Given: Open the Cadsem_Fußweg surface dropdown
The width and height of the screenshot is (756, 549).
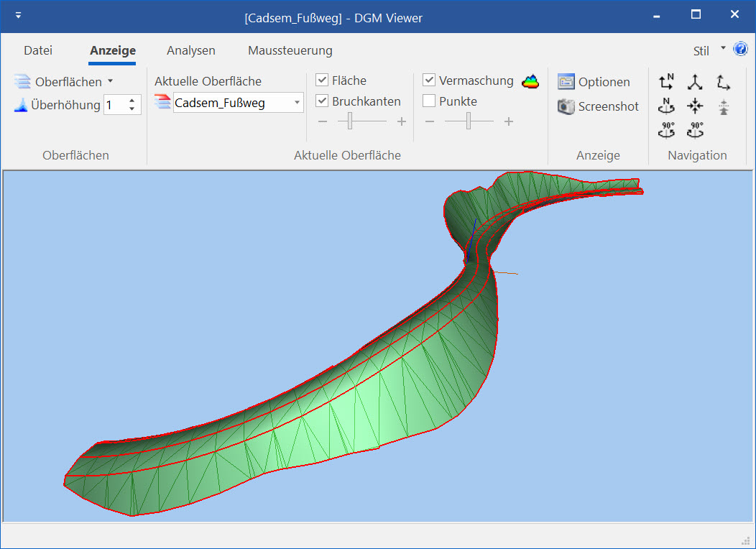Looking at the screenshot, I should point(298,103).
